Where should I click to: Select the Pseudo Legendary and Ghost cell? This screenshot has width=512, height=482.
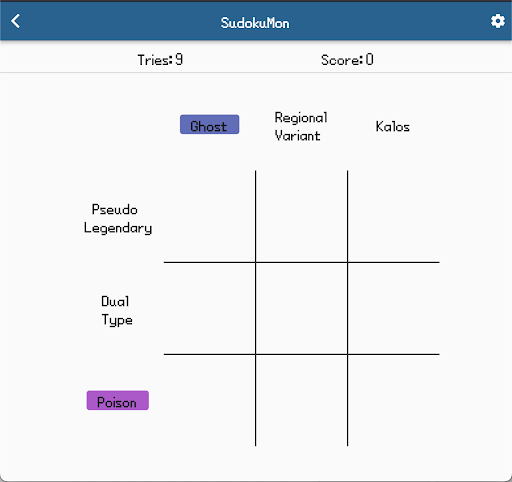[210, 217]
